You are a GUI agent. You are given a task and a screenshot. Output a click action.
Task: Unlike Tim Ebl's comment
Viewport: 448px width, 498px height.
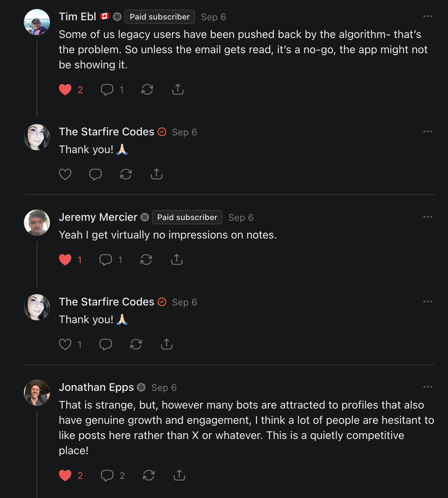click(x=65, y=89)
